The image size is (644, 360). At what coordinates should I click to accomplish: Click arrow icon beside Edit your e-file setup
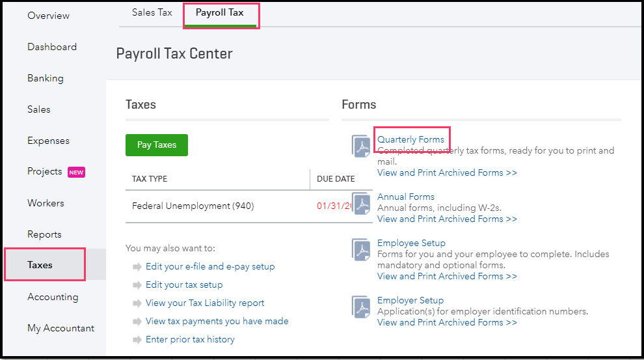137,267
